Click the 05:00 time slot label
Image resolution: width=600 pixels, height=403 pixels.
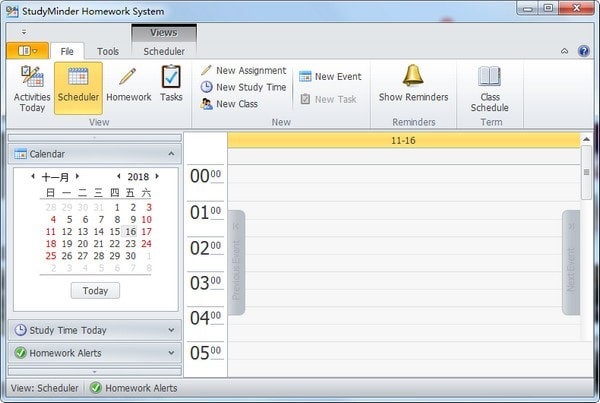(x=205, y=352)
